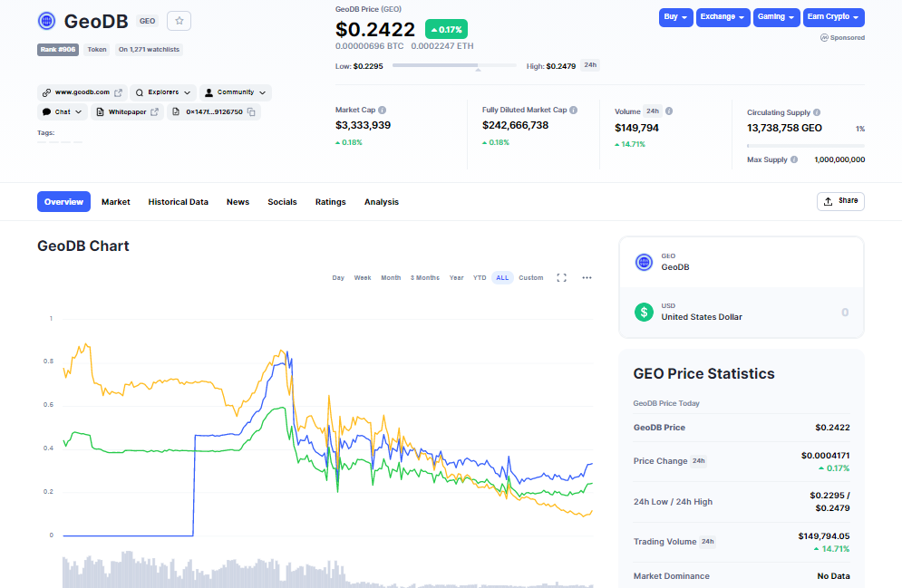Copy the contract address 0x147f...9126750

tap(251, 112)
